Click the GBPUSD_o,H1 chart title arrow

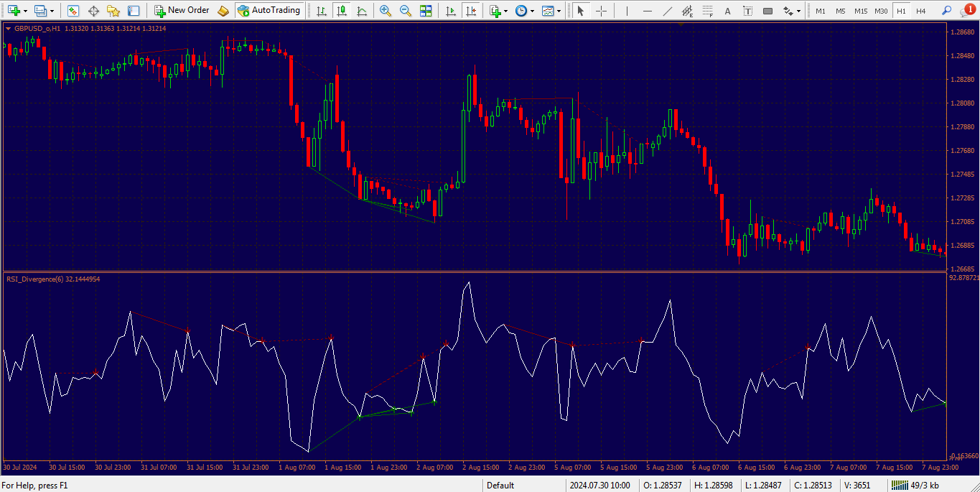(9, 28)
